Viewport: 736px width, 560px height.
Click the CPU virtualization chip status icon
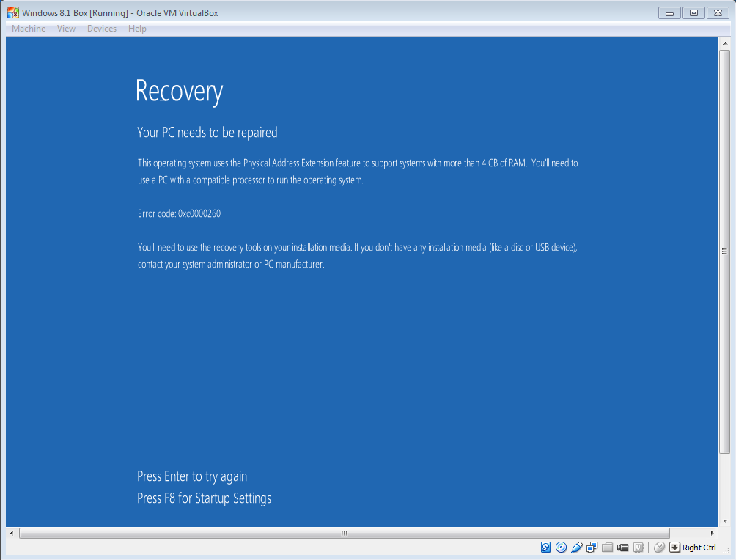tap(638, 548)
